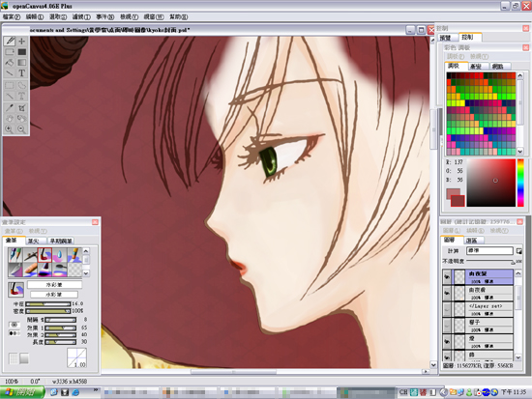Click the brush radius slider showing 16.0
The image size is (532, 399).
coord(47,304)
